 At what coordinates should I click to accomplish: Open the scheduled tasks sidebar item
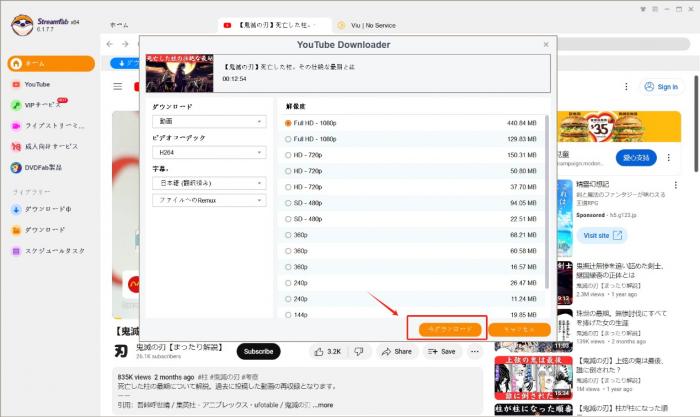tap(48, 251)
